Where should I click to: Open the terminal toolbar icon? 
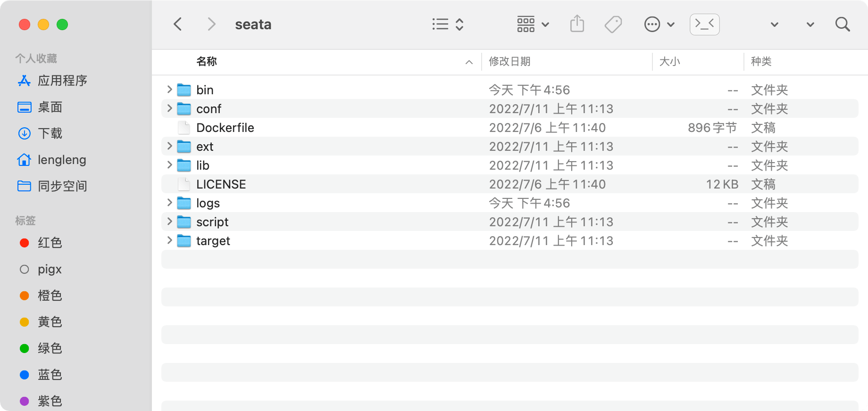pyautogui.click(x=704, y=25)
